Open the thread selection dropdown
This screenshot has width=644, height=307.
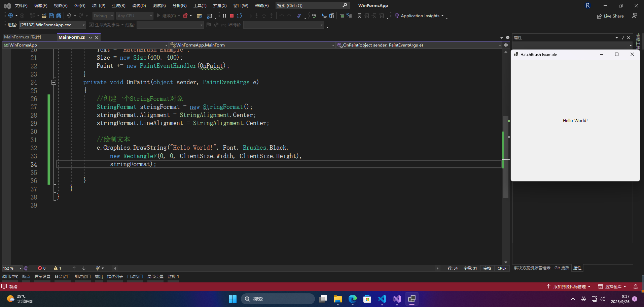coord(170,25)
